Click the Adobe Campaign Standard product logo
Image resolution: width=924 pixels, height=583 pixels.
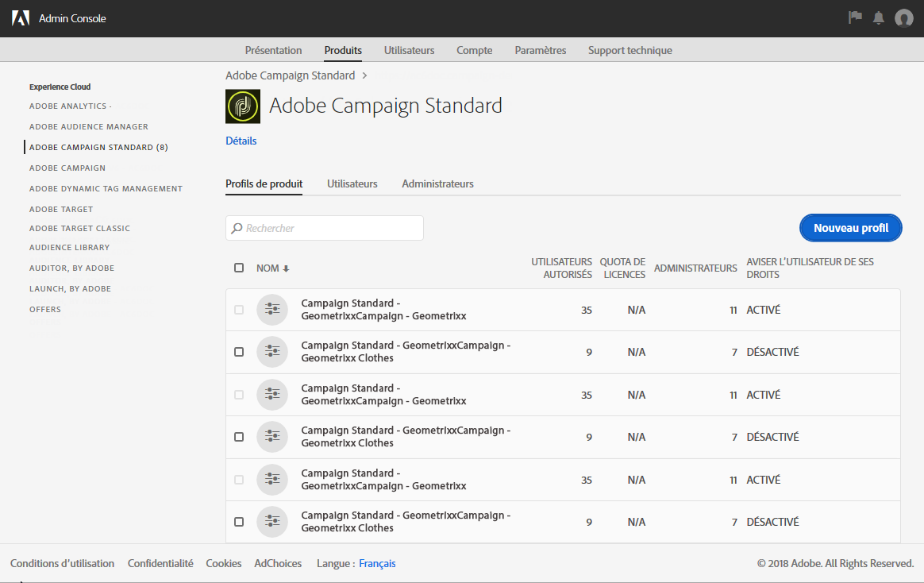tap(243, 106)
